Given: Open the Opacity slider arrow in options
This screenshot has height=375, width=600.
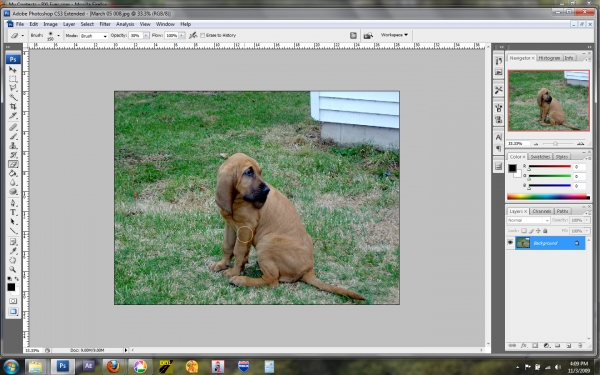Looking at the screenshot, I should (x=146, y=36).
